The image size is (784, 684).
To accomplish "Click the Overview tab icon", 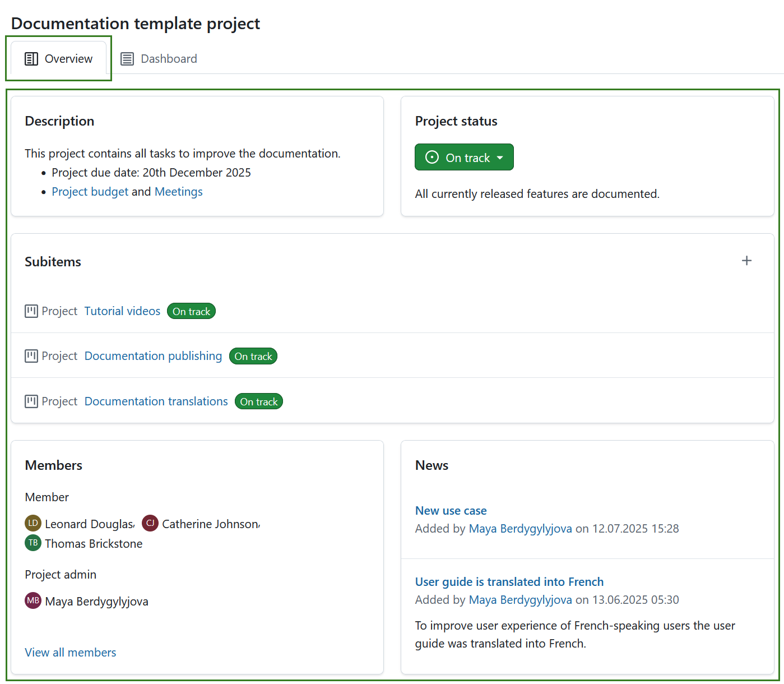I will click(31, 58).
